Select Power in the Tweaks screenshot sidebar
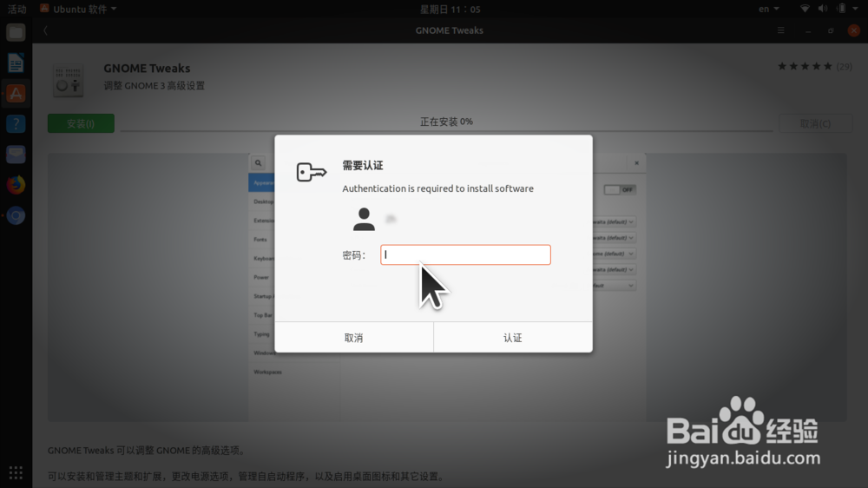 coord(261,277)
